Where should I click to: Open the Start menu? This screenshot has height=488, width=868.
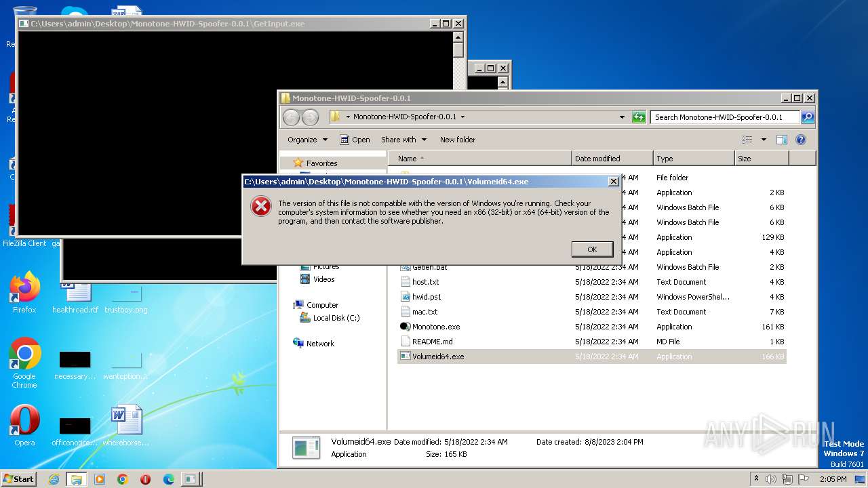point(19,479)
